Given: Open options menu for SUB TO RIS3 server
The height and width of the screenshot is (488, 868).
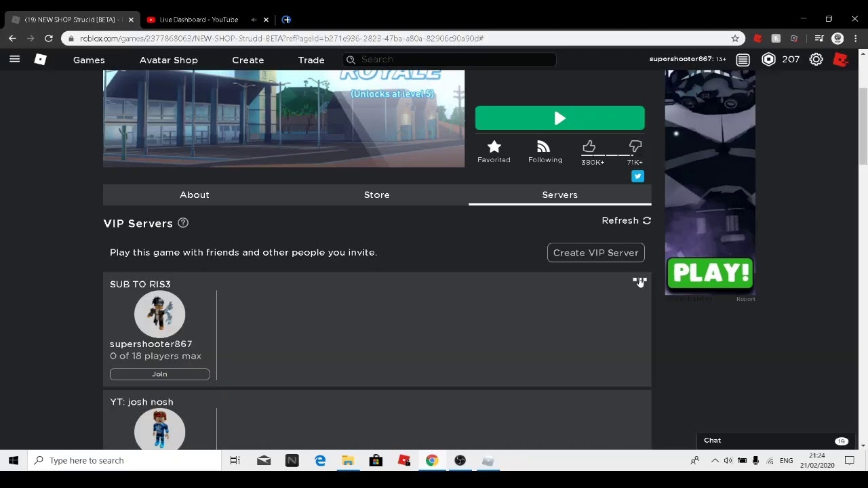Looking at the screenshot, I should 639,280.
